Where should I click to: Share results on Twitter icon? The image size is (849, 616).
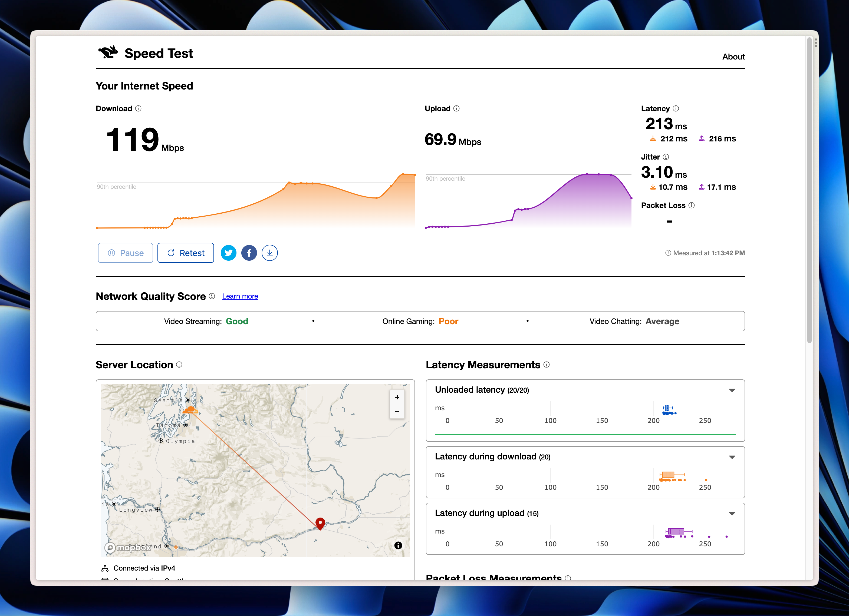click(x=228, y=253)
